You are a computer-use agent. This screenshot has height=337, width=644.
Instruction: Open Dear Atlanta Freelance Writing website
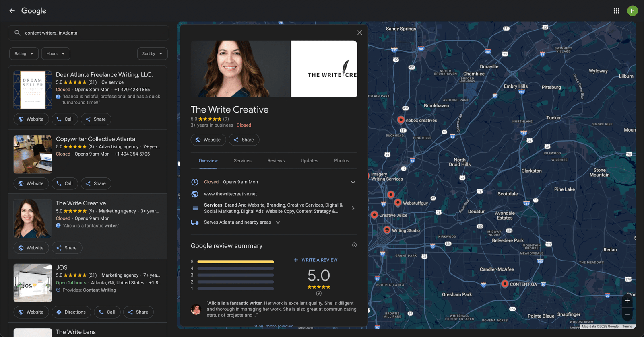31,119
